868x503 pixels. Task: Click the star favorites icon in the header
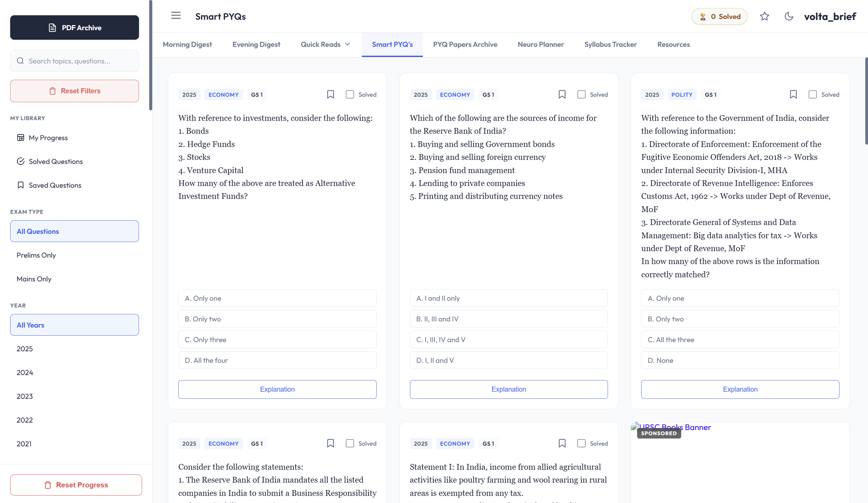[765, 16]
